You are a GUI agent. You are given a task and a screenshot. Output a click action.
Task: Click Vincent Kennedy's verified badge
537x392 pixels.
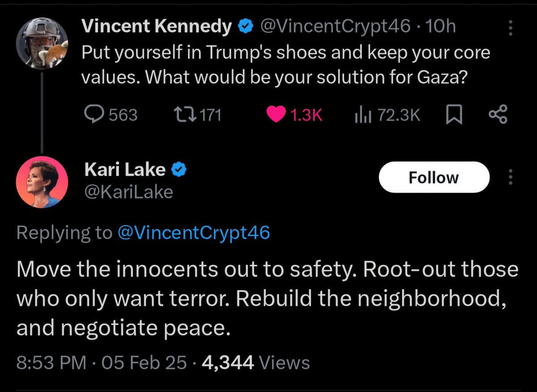pos(244,28)
